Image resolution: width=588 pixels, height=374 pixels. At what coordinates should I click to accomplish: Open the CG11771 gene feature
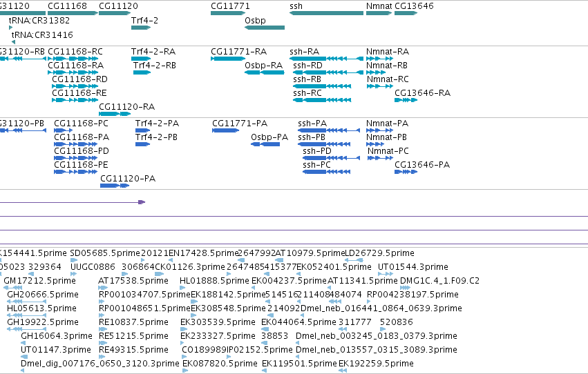[x=227, y=13]
